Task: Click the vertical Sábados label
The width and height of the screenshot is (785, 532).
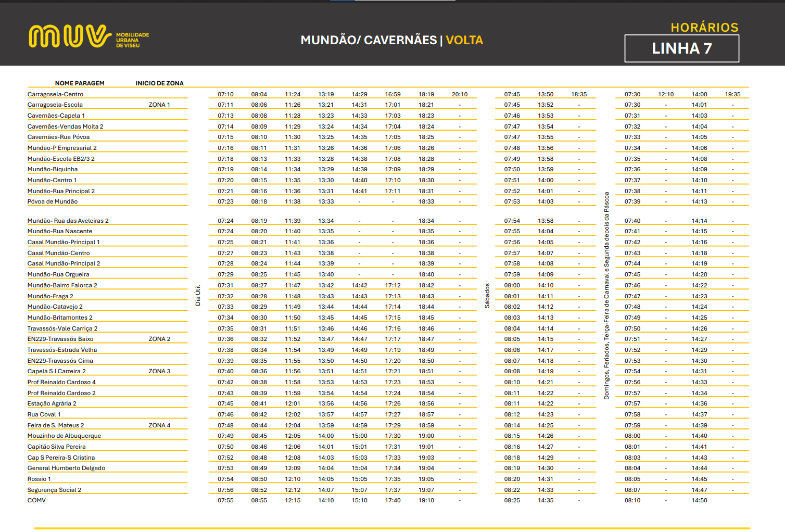Action: (487, 295)
